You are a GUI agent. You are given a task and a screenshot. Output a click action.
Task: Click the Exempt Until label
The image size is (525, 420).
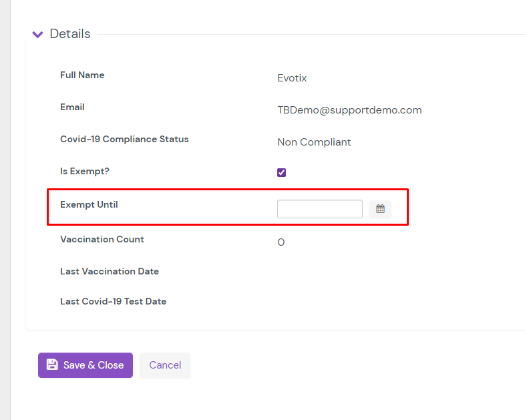pos(89,204)
